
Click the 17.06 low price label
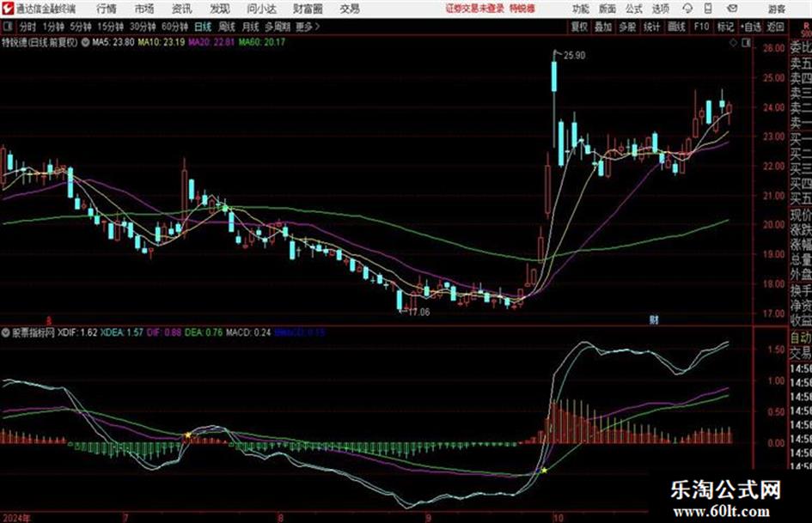[419, 313]
